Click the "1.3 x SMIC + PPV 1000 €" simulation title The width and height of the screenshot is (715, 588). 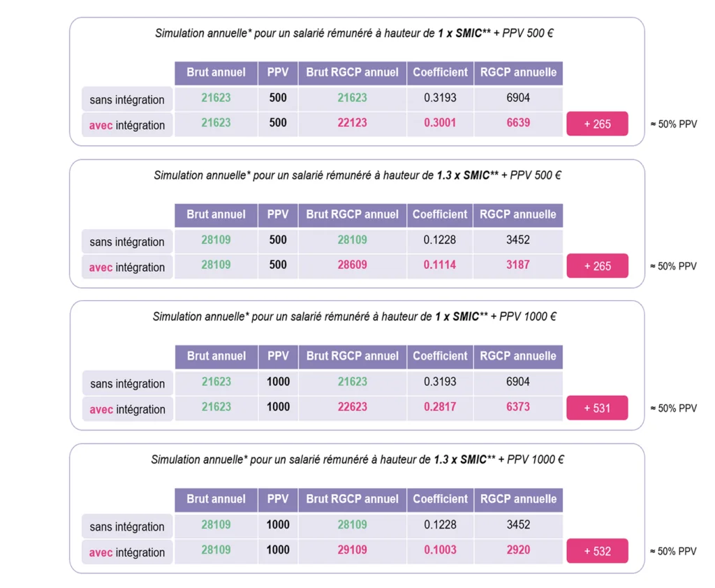pyautogui.click(x=357, y=460)
